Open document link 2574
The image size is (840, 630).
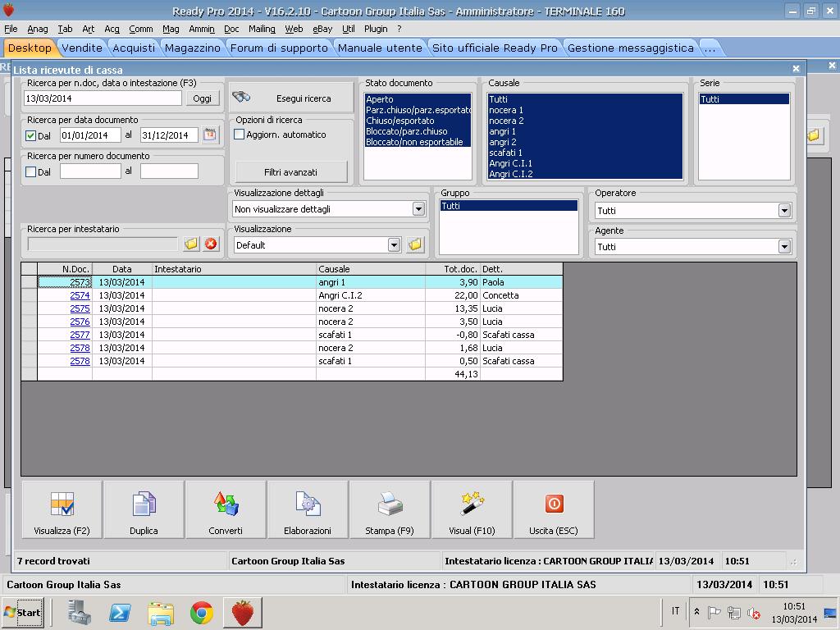tap(80, 295)
